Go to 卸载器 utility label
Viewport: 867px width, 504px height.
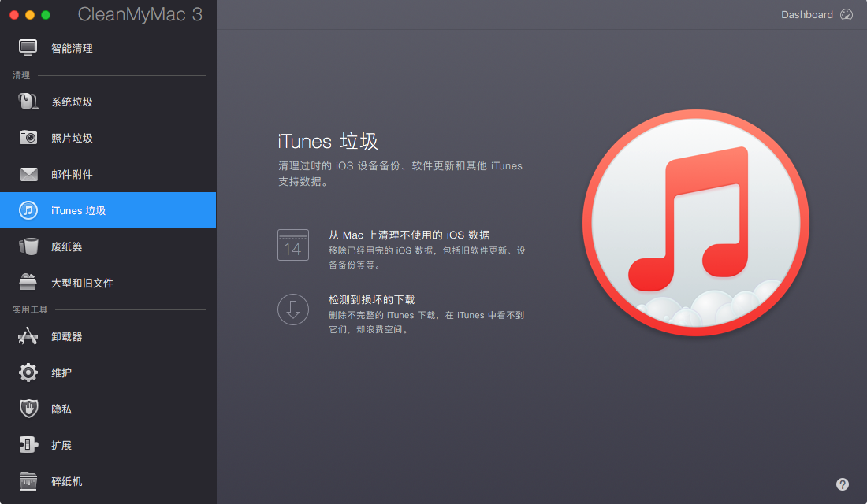tap(66, 336)
